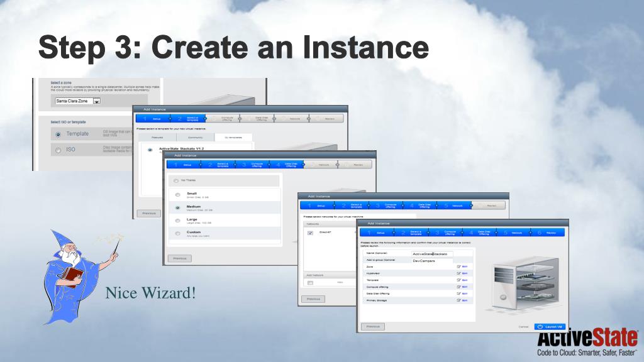Click step 6 Review in the review window

[548, 233]
